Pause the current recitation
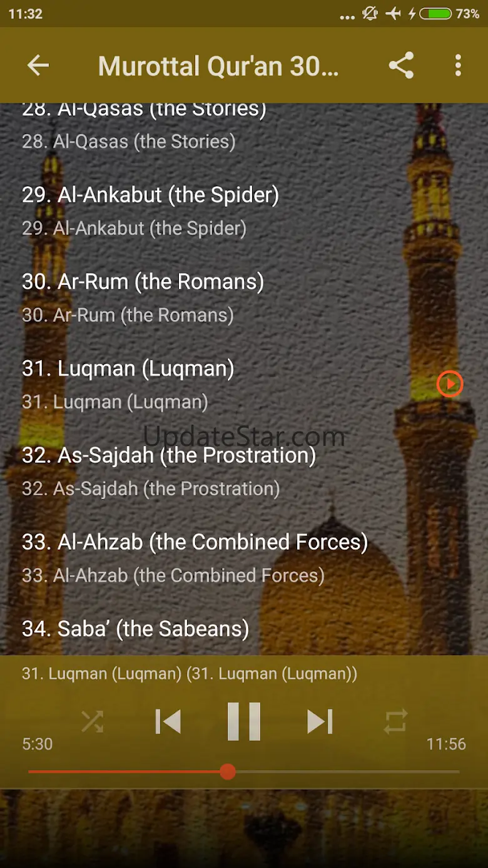 point(243,721)
